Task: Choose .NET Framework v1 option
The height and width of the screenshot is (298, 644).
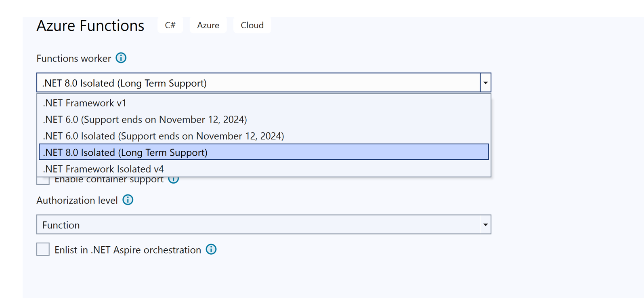Action: pyautogui.click(x=264, y=103)
